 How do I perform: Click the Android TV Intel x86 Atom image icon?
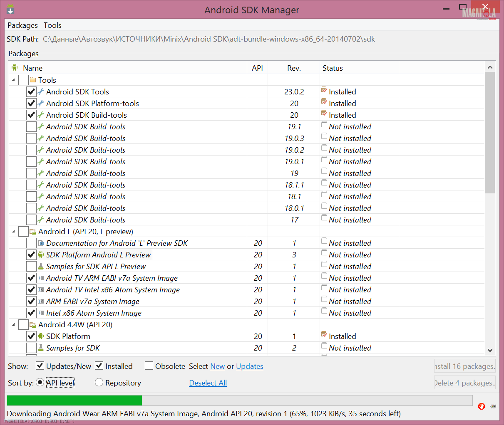41,289
